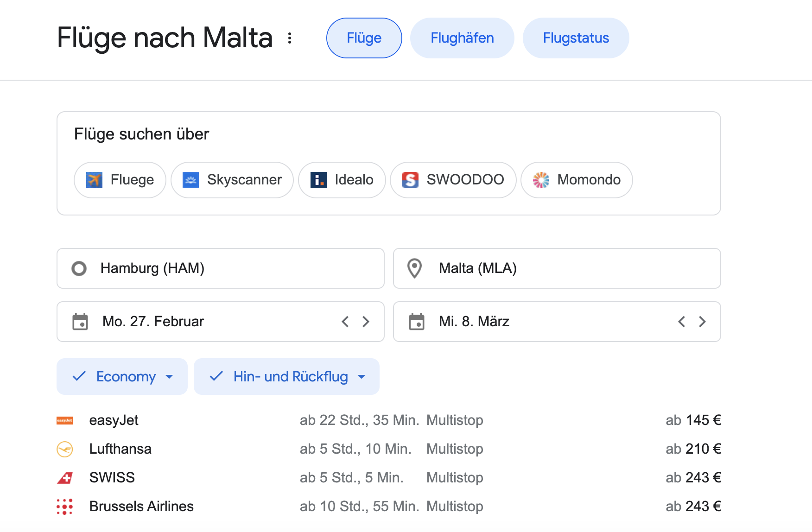
Task: Click the Hamburg (HAM) origin field
Action: (x=221, y=268)
